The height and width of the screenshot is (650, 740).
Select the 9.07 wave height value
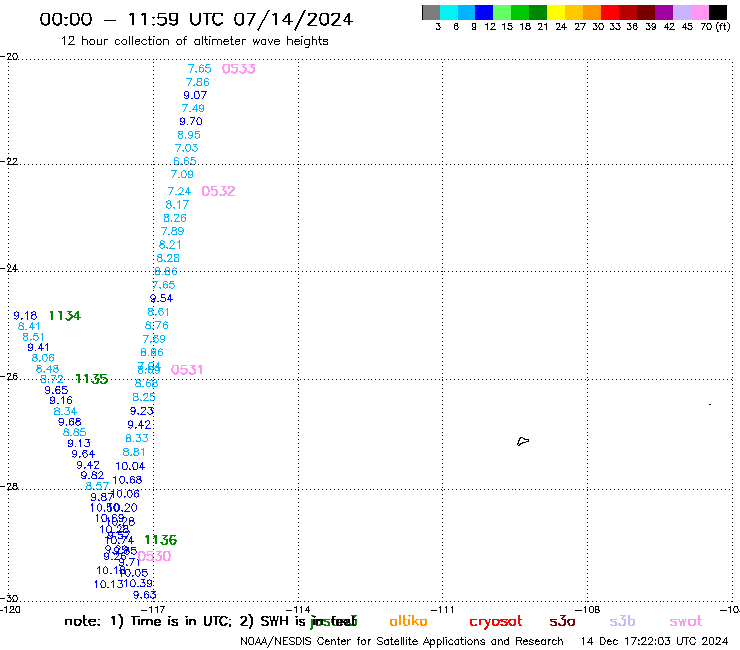[195, 95]
